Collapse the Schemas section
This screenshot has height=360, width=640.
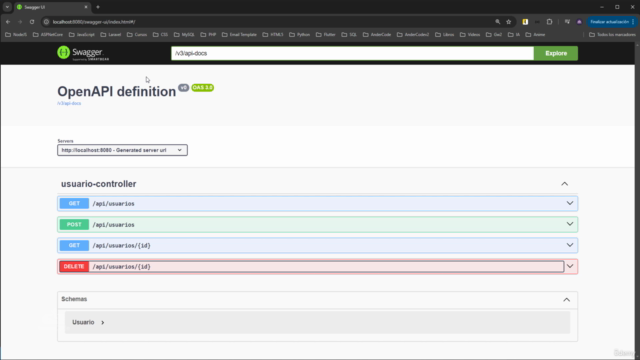tap(567, 300)
